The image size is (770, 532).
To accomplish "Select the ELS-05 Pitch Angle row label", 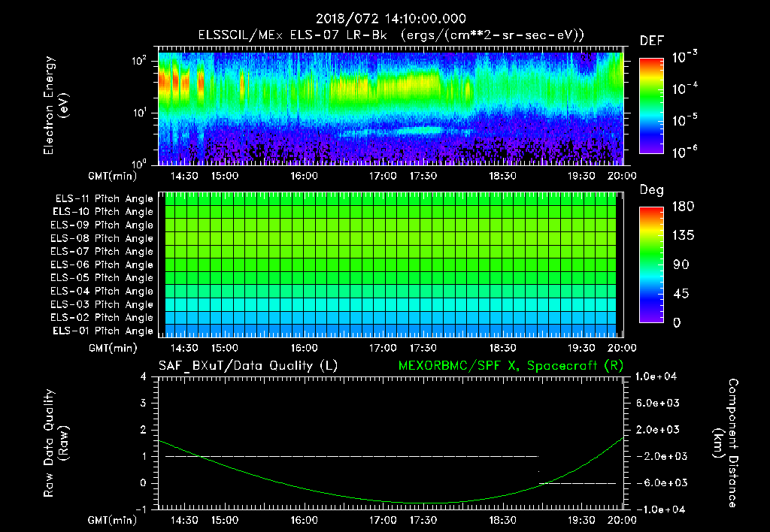I will tap(102, 278).
